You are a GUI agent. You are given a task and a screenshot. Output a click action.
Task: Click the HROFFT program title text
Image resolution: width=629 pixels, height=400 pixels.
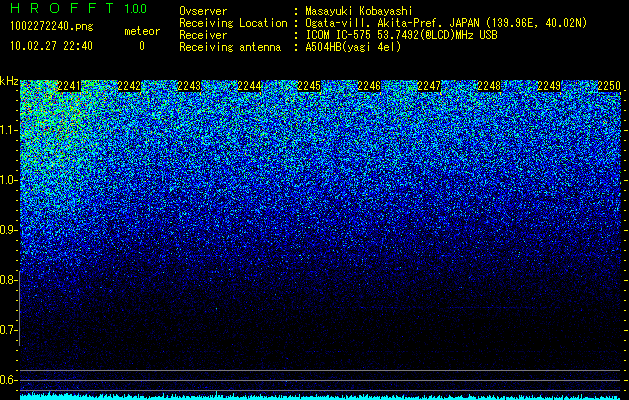click(x=62, y=8)
